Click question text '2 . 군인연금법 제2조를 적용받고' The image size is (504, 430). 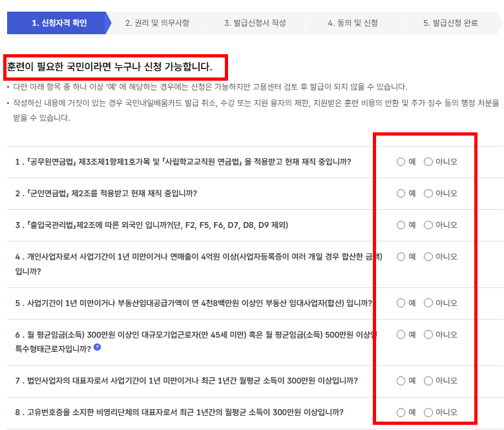click(106, 193)
